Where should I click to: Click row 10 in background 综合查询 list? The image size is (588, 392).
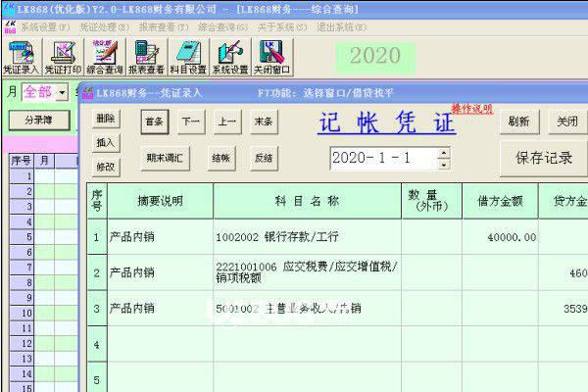click(22, 313)
